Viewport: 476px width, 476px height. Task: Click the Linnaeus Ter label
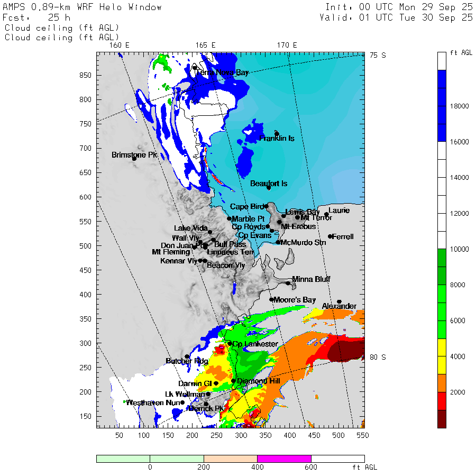[231, 252]
